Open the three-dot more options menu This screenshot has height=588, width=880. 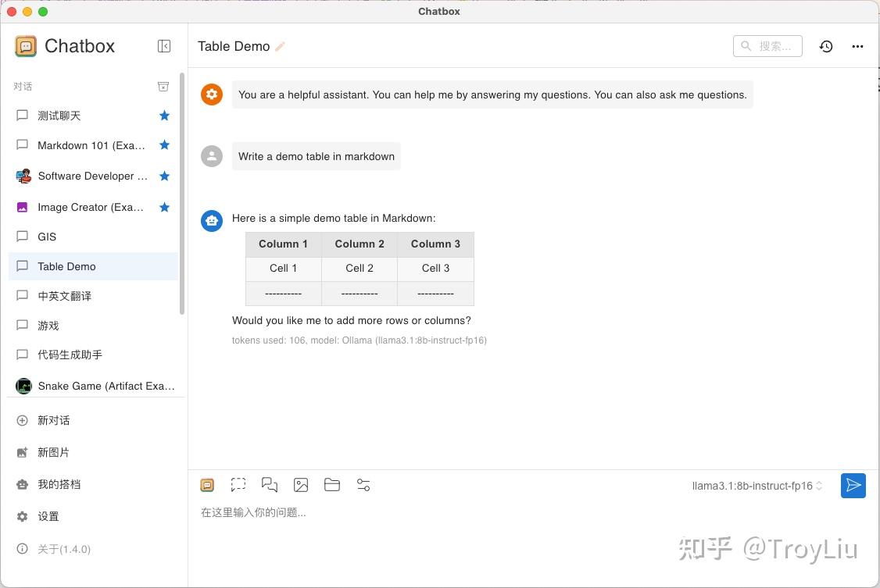coord(857,46)
